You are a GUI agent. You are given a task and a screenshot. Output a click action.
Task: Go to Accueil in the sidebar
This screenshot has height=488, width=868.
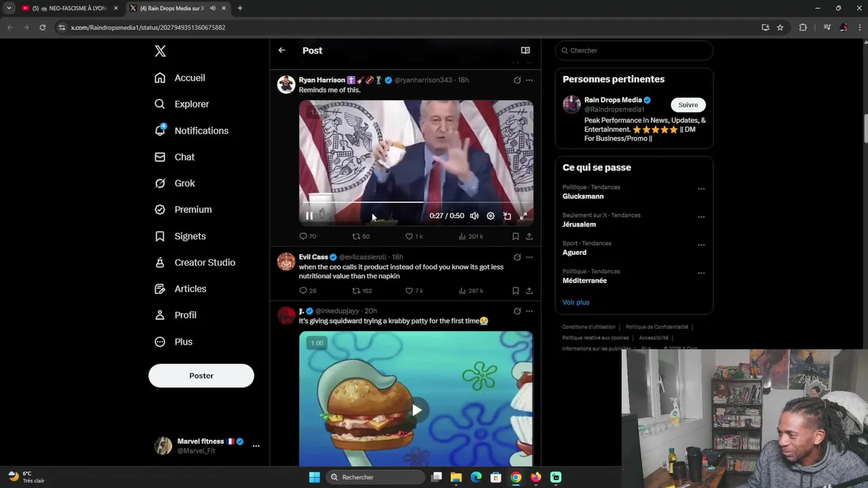coord(180,78)
